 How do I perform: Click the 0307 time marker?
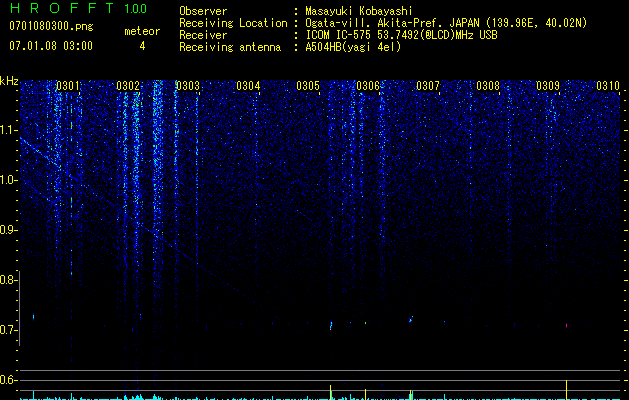pyautogui.click(x=428, y=86)
